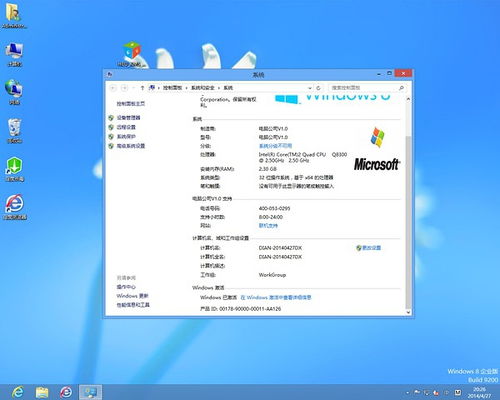Click shield icon beside 高级系统设置
This screenshot has width=500, height=400.
[111, 146]
